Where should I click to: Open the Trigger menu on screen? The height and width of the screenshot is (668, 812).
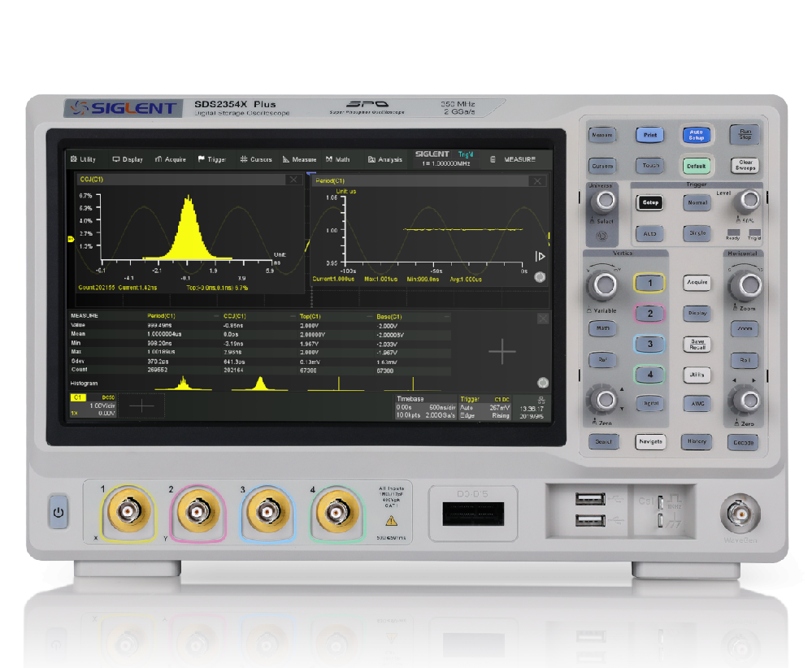tap(212, 159)
